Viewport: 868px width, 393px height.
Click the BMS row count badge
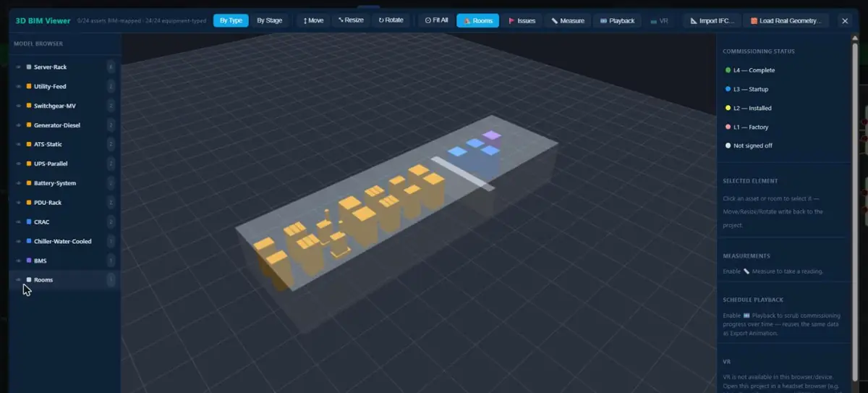[x=111, y=261]
